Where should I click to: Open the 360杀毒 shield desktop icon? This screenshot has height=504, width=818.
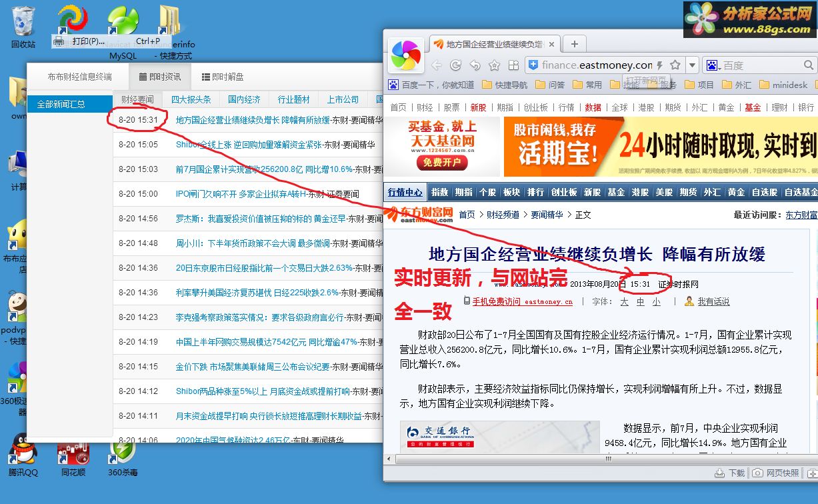[123, 459]
